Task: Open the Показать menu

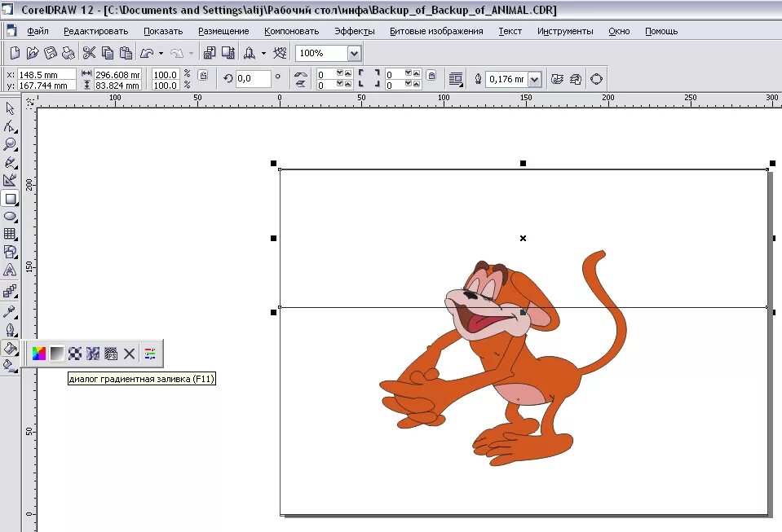Action: point(163,31)
